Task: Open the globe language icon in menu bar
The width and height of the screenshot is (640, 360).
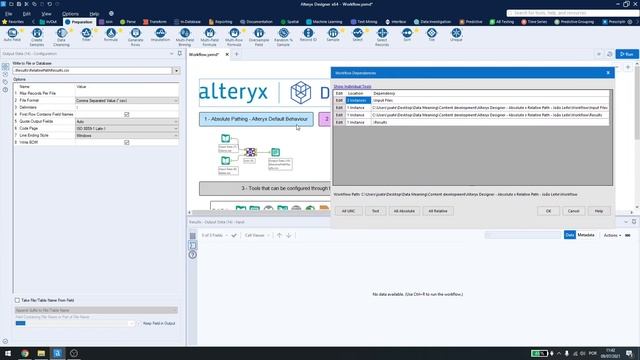Action: tap(111, 13)
